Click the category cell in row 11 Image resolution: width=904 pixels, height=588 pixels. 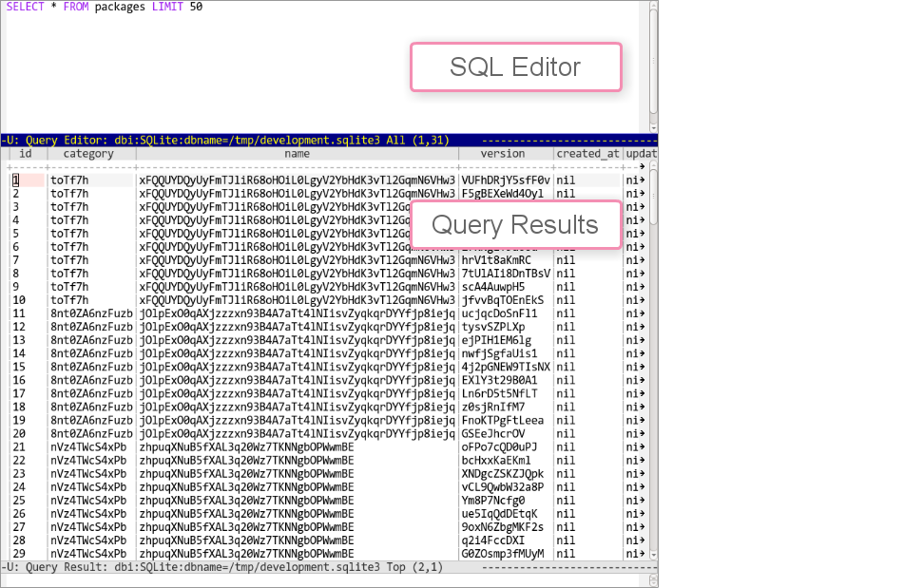point(91,313)
